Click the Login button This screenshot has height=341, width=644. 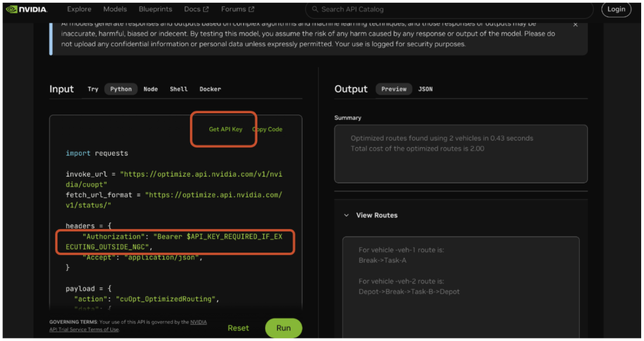(616, 9)
